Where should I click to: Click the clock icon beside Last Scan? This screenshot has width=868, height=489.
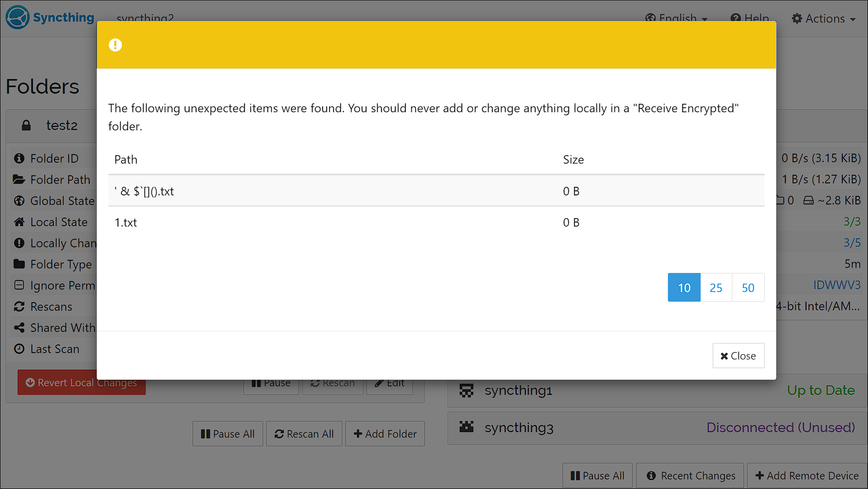[x=19, y=348]
